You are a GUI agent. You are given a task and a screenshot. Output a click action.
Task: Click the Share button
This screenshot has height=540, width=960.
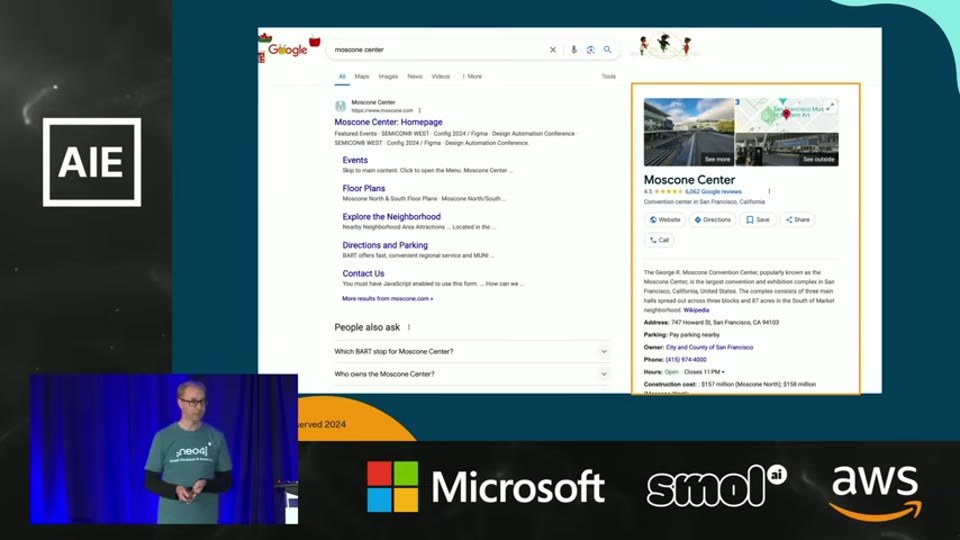coord(797,220)
